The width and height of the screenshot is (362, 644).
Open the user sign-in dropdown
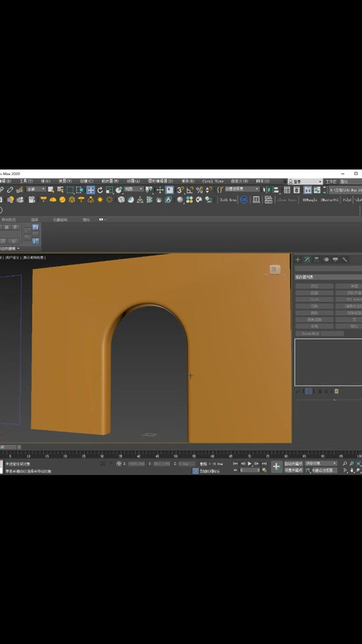305,181
